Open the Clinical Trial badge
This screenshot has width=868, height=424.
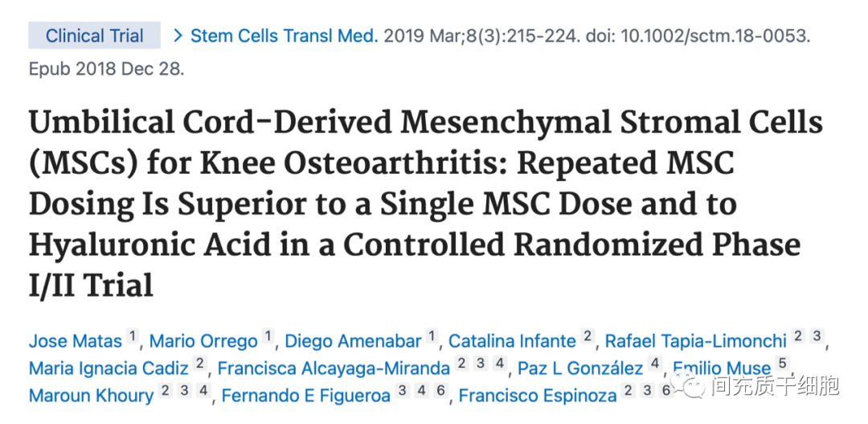pos(94,36)
